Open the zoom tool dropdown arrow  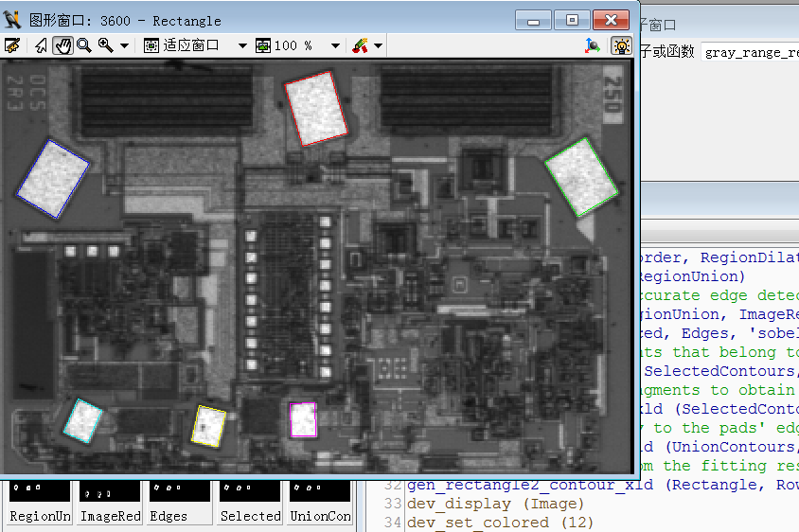click(124, 45)
